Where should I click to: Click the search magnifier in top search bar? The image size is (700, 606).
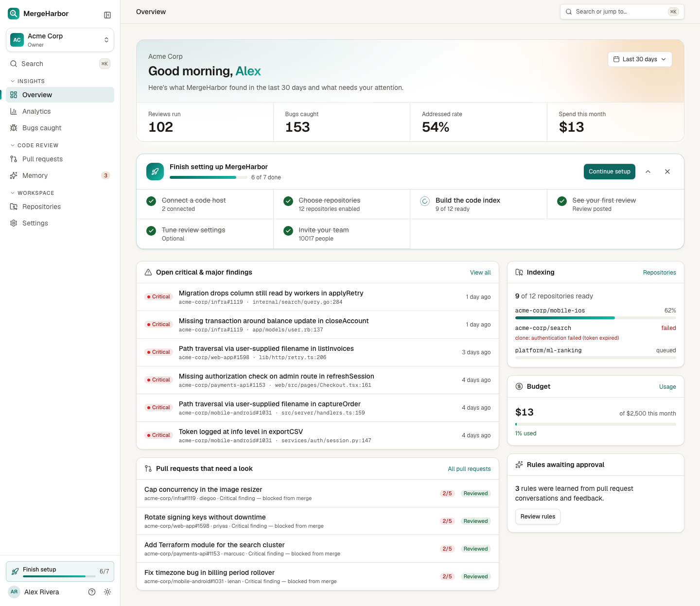point(569,12)
